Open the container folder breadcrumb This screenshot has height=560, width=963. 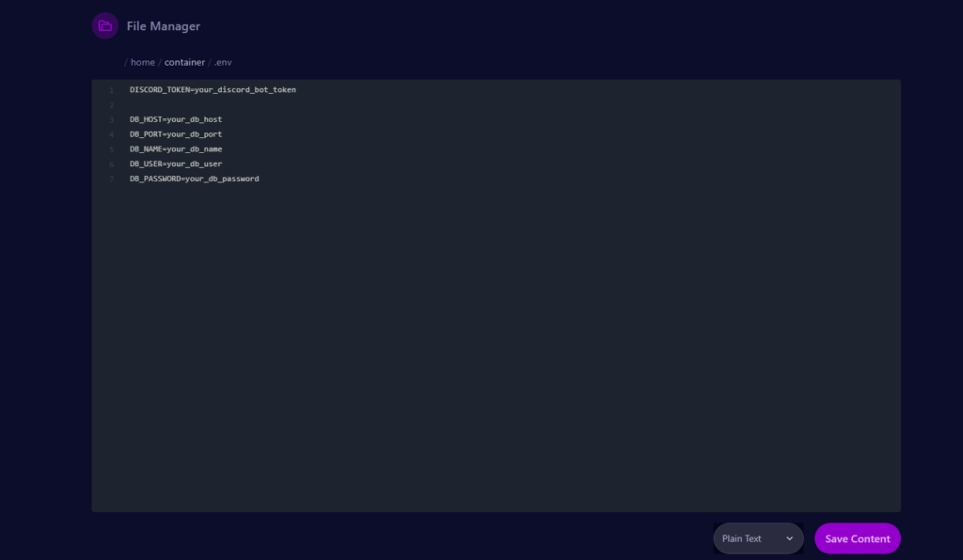184,62
